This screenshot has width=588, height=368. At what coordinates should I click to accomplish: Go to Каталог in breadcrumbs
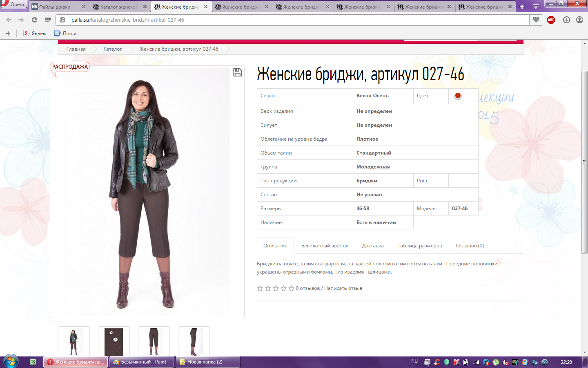[x=112, y=49]
